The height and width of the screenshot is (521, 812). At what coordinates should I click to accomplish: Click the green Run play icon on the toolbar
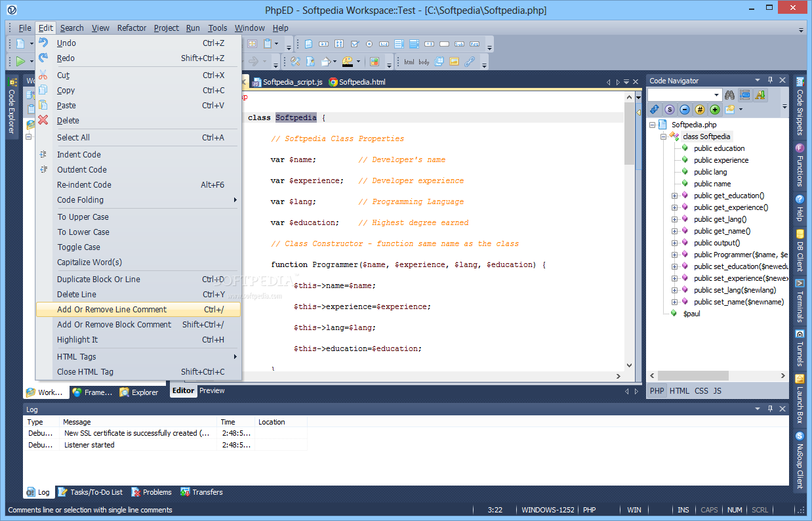21,62
